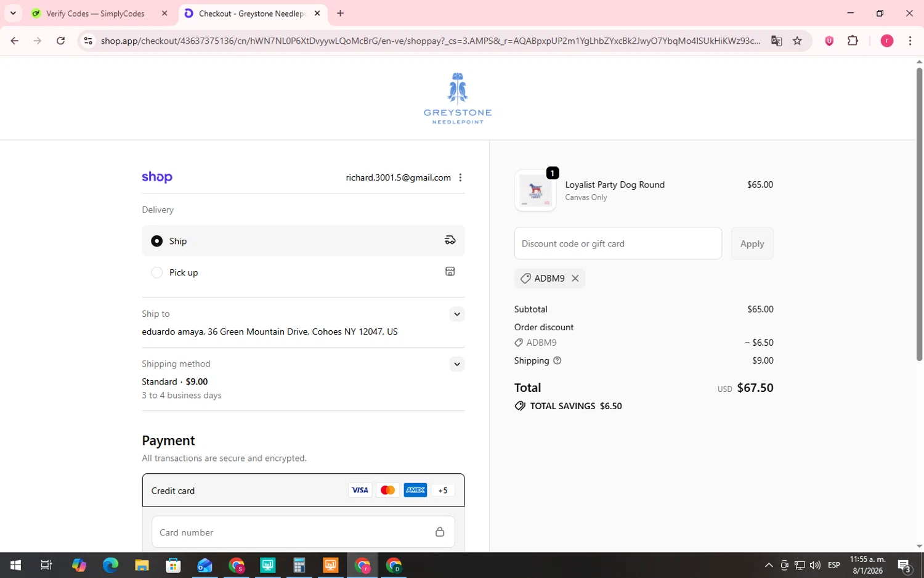The width and height of the screenshot is (924, 578).
Task: Click the store icon in Pick up row
Action: pos(450,272)
